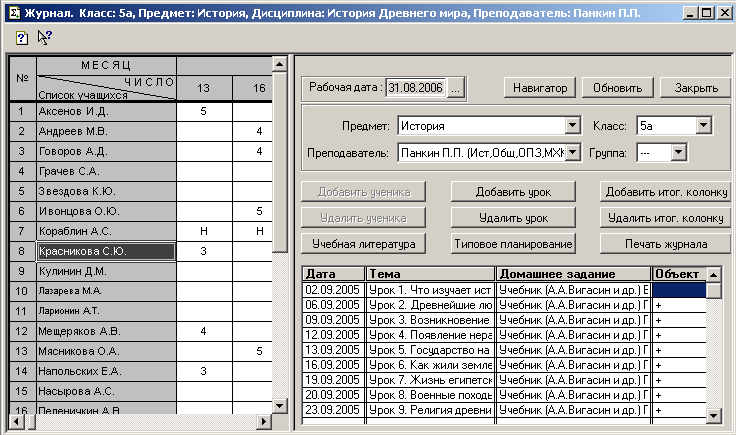This screenshot has height=435, width=736.
Task: Select student Напольских Е.А.
Action: pos(106,371)
